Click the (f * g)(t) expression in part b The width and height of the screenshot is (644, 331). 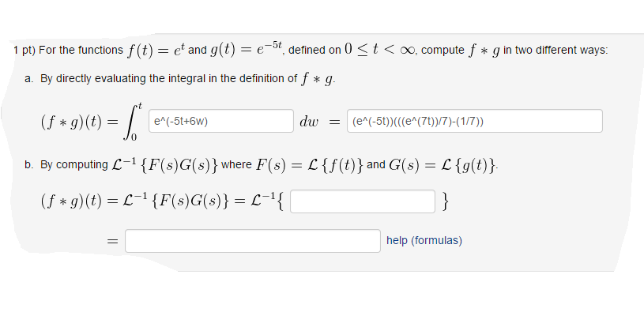pyautogui.click(x=66, y=202)
